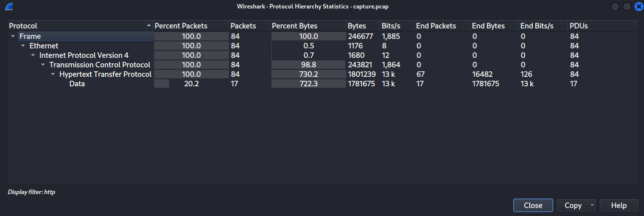
Task: Collapse the Frame tree row
Action: pyautogui.click(x=13, y=36)
